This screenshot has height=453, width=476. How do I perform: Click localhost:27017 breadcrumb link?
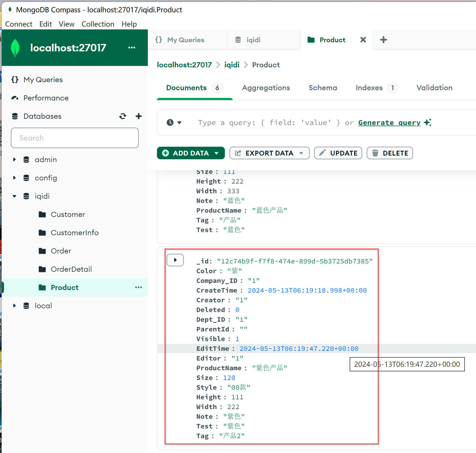tap(184, 65)
